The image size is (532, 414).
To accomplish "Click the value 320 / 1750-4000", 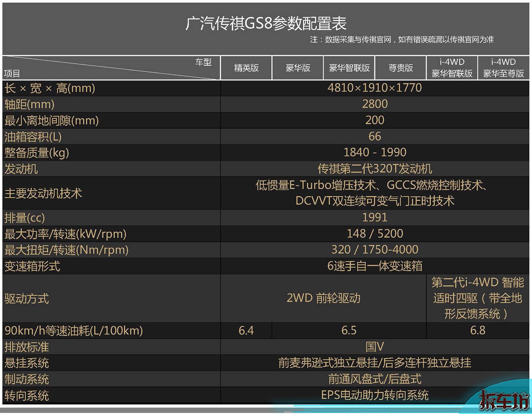I will tap(375, 249).
